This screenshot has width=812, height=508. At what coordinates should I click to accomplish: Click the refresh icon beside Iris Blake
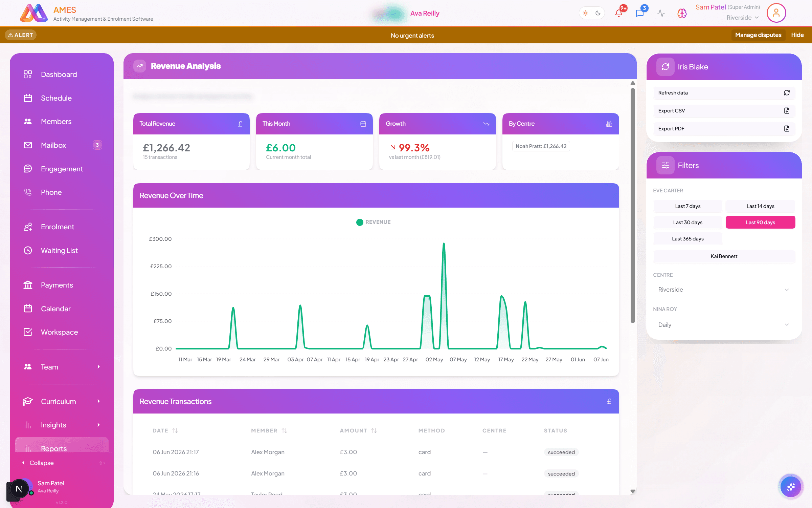(x=665, y=67)
